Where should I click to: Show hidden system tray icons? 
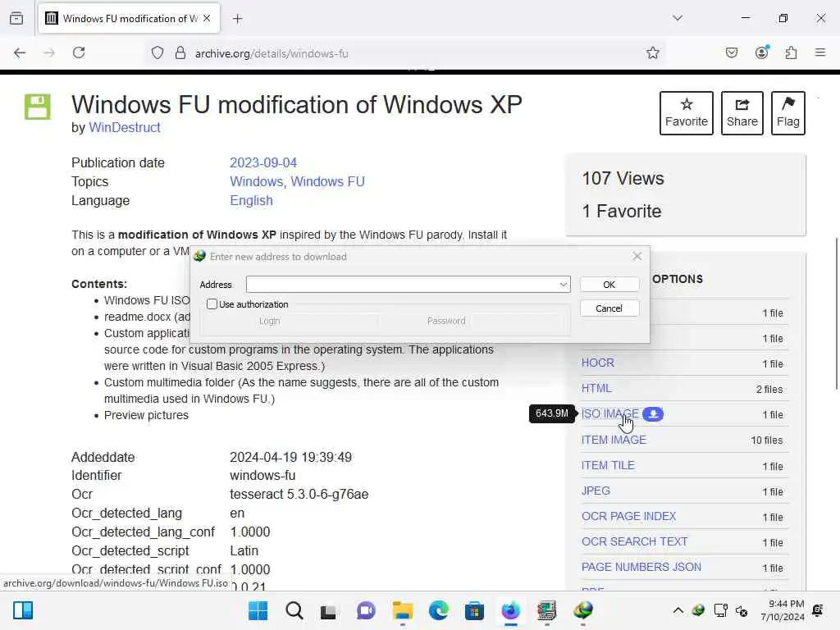[x=678, y=610]
